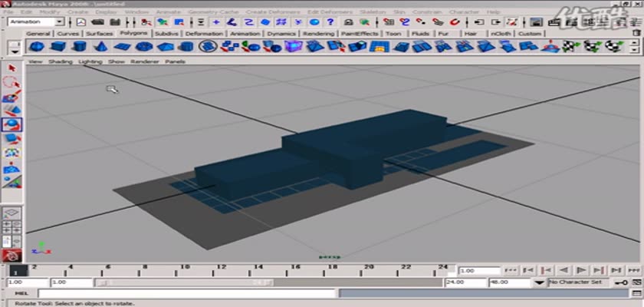Select the Soft Modification tool
The width and height of the screenshot is (644, 307).
click(12, 167)
